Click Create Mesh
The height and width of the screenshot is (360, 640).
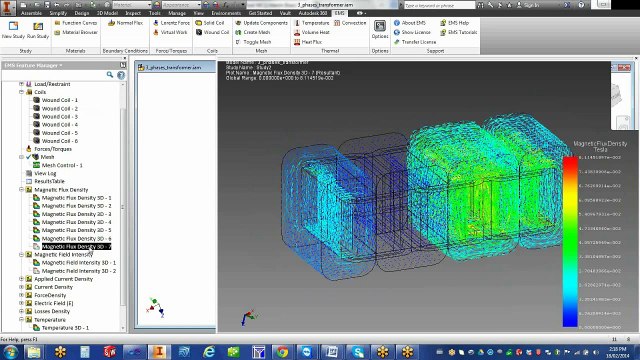tap(253, 32)
